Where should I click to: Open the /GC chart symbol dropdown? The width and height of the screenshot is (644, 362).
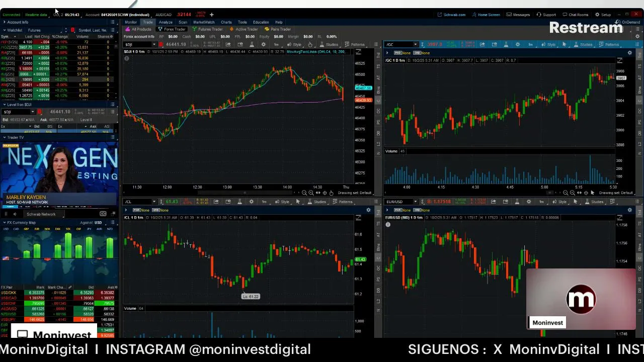415,44
